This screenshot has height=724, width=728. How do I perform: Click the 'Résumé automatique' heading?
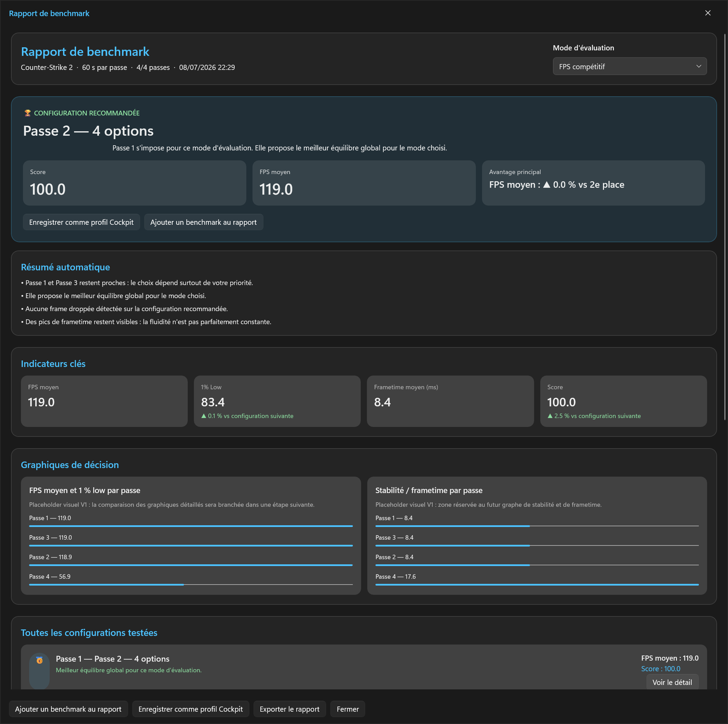pos(65,267)
